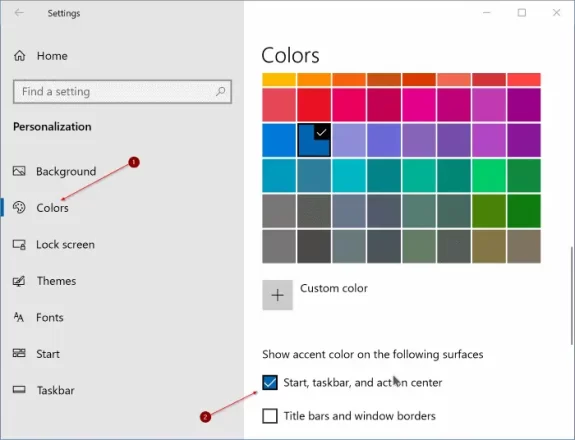Click the Colors palette icon
The image size is (575, 440).
pos(19,208)
